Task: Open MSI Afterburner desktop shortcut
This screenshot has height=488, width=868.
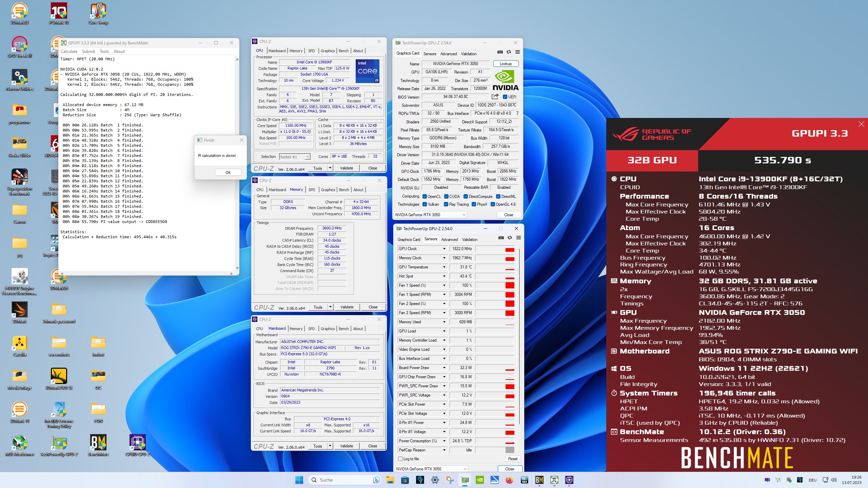Action: pos(19,445)
